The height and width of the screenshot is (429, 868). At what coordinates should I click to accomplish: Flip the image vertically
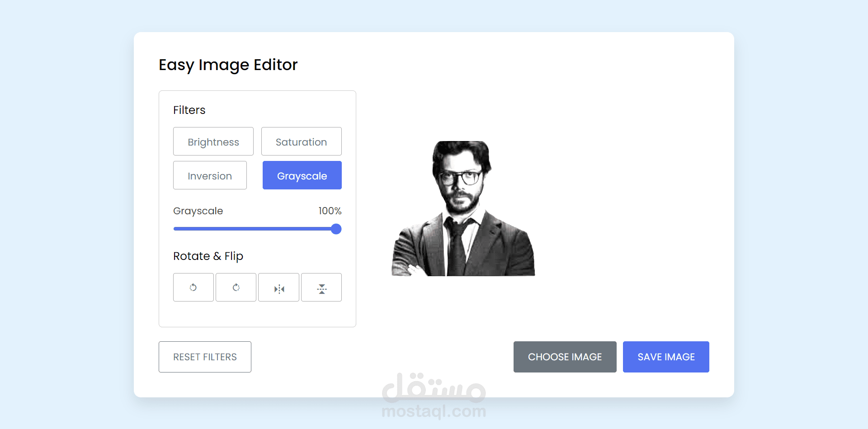(x=321, y=287)
